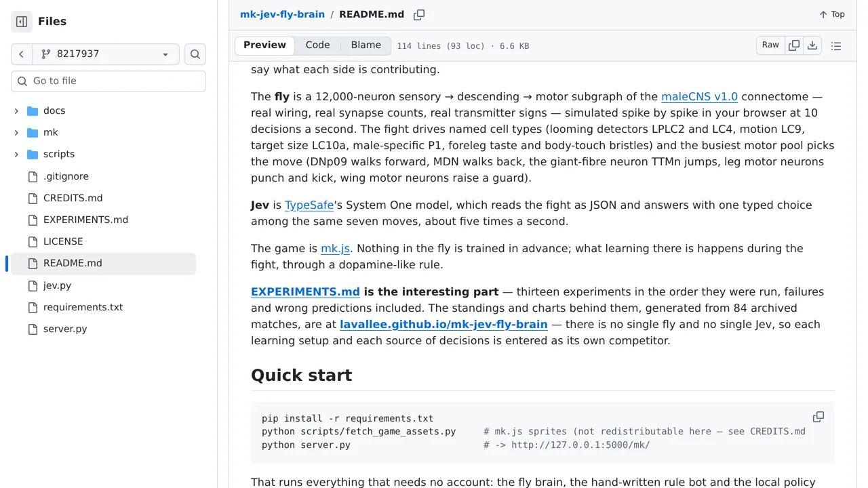Viewport: 868px width, 488px height.
Task: Switch to the Code tab
Action: click(x=317, y=45)
